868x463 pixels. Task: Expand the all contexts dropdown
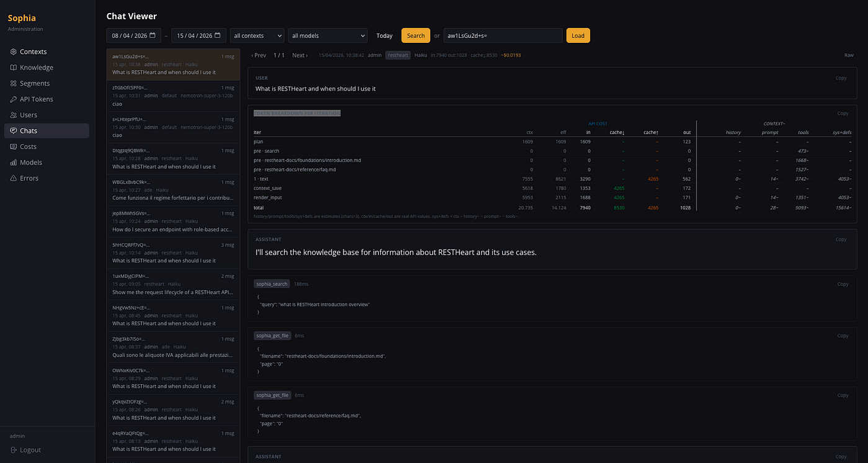point(257,36)
